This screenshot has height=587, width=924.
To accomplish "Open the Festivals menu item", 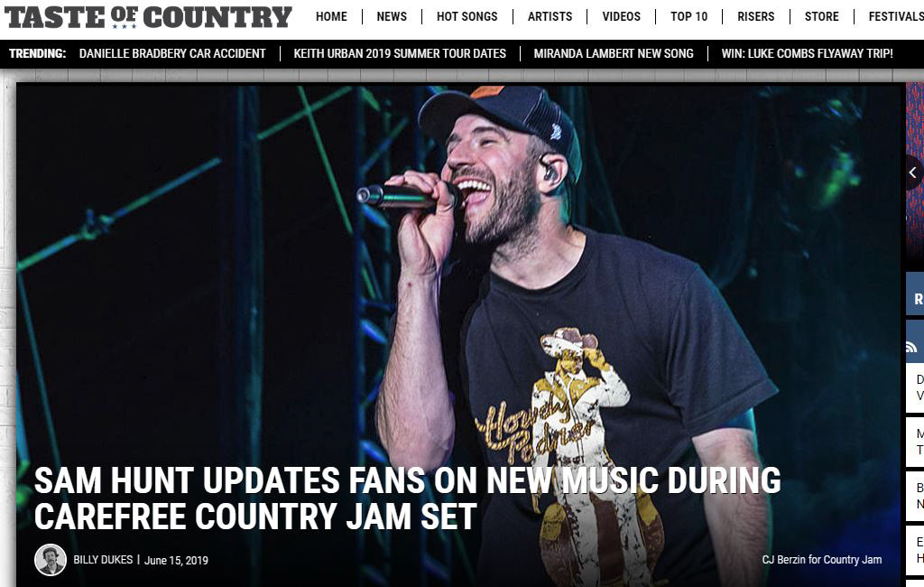I will pyautogui.click(x=896, y=16).
